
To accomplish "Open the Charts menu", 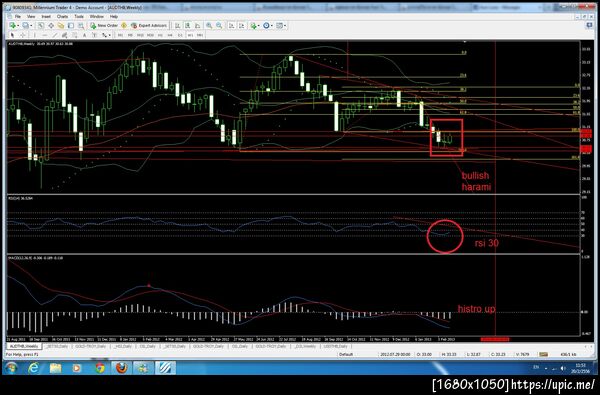I will [x=62, y=17].
